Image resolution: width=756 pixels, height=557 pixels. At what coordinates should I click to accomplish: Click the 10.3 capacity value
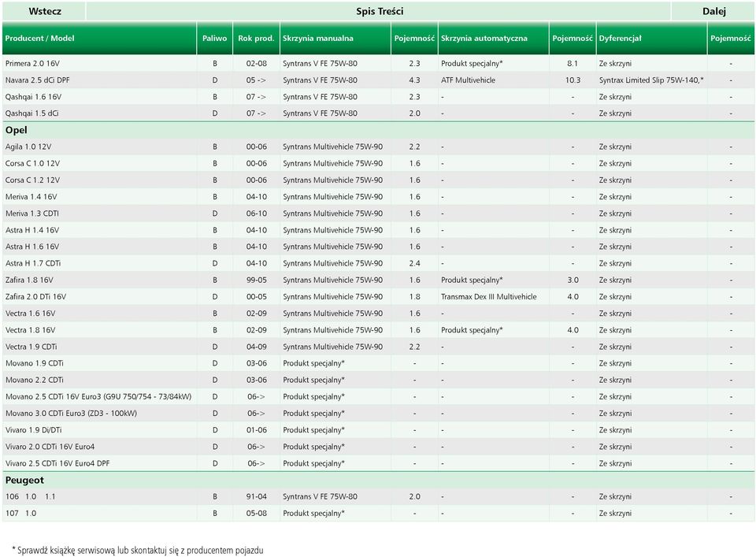pos(573,80)
